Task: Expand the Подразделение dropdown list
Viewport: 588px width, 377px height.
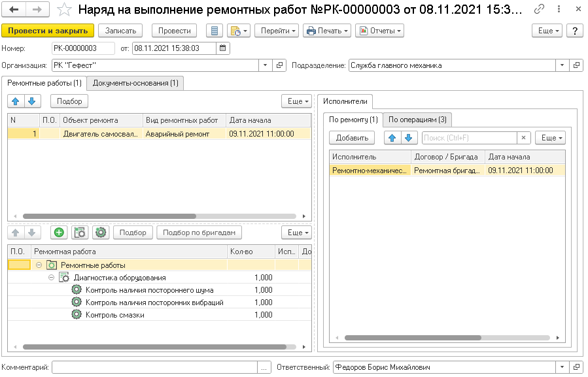Action: pos(562,65)
